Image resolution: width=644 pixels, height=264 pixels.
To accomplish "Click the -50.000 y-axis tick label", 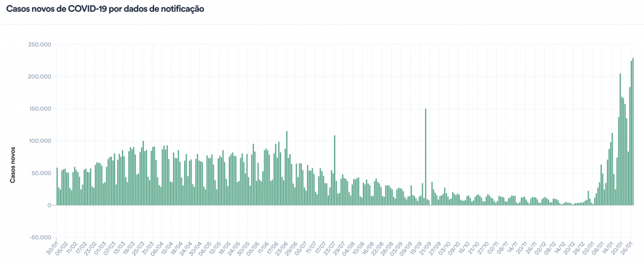I will 38,238.
